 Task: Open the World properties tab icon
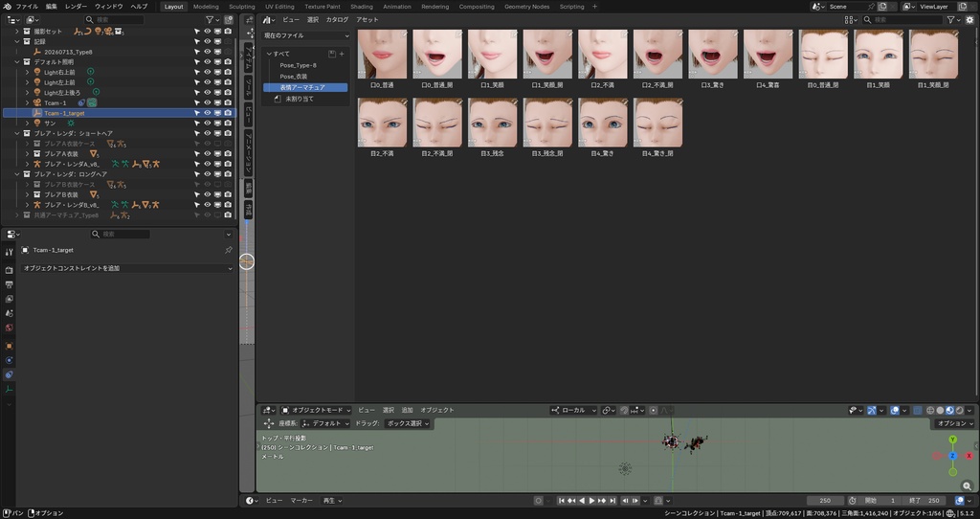coord(9,327)
